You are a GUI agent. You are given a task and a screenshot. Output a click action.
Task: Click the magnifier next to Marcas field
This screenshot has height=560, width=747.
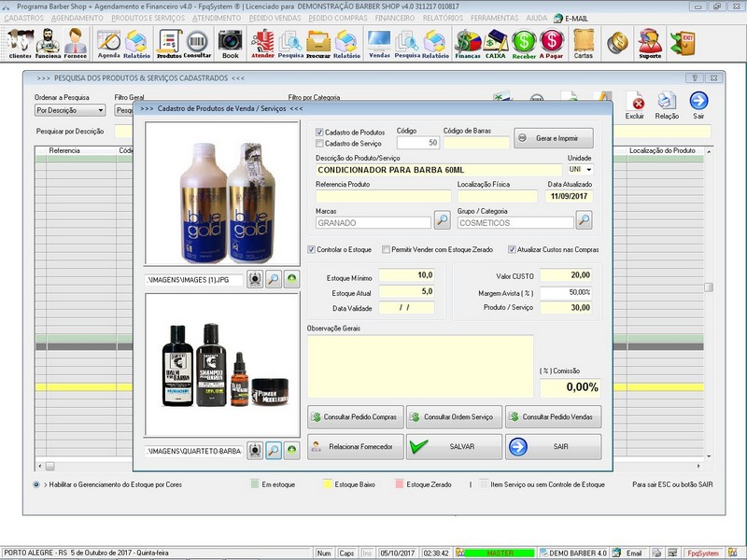[x=442, y=221]
